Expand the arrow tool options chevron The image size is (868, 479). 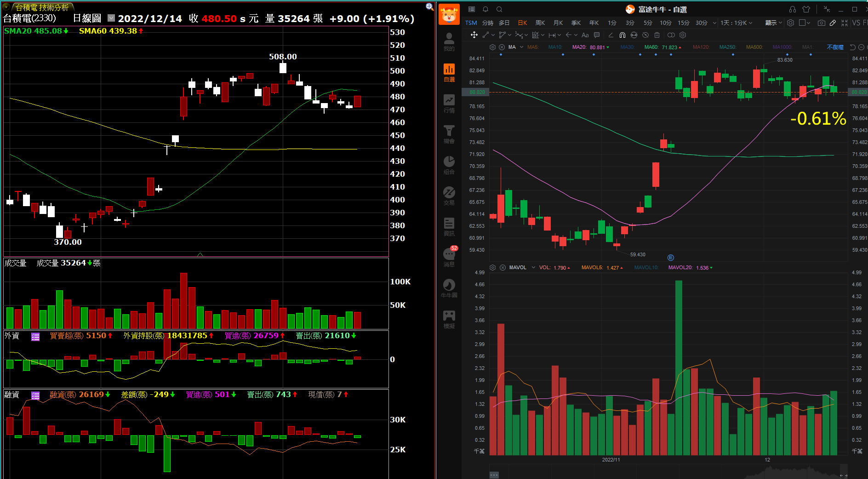tap(576, 35)
